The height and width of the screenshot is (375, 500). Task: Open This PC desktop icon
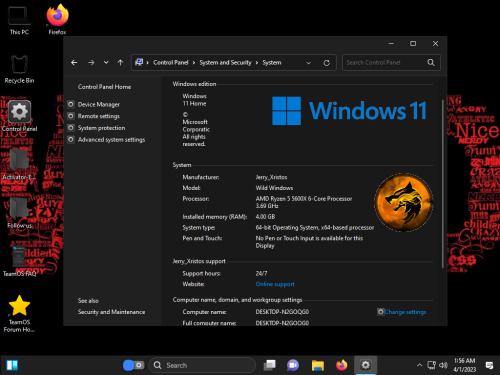coord(19,21)
